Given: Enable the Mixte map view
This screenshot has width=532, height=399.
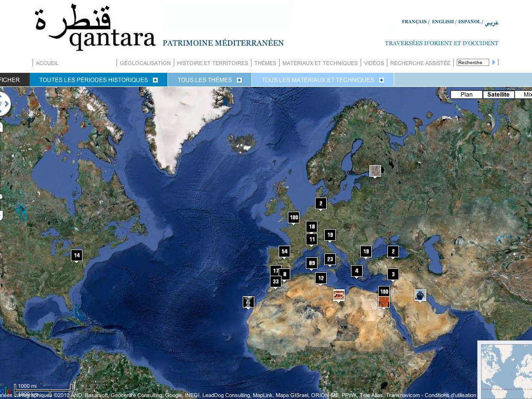Looking at the screenshot, I should click(x=527, y=95).
